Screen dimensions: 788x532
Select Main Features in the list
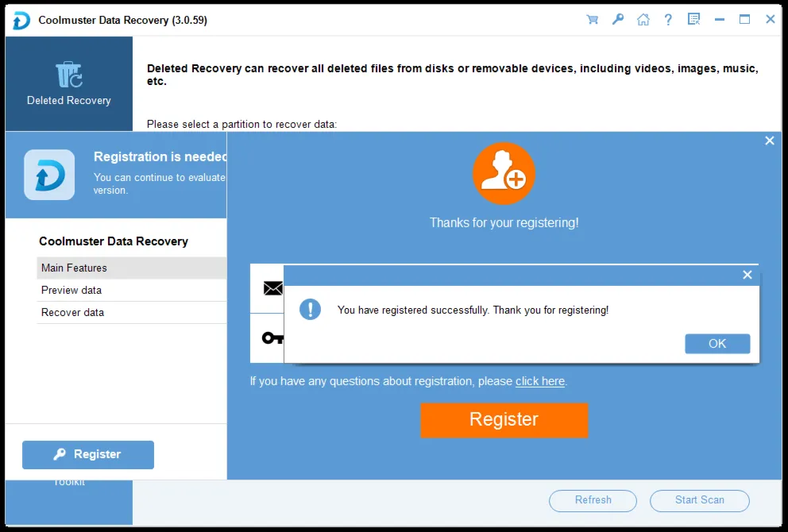tap(132, 268)
